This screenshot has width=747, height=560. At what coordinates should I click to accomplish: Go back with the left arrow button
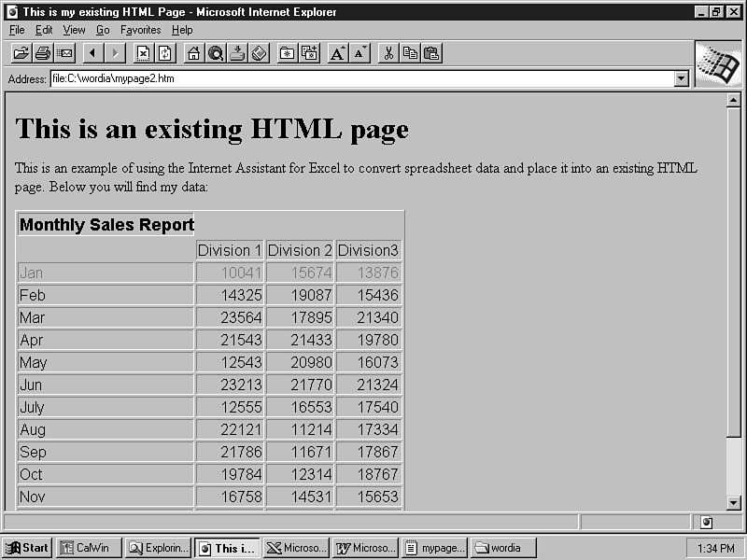click(93, 53)
